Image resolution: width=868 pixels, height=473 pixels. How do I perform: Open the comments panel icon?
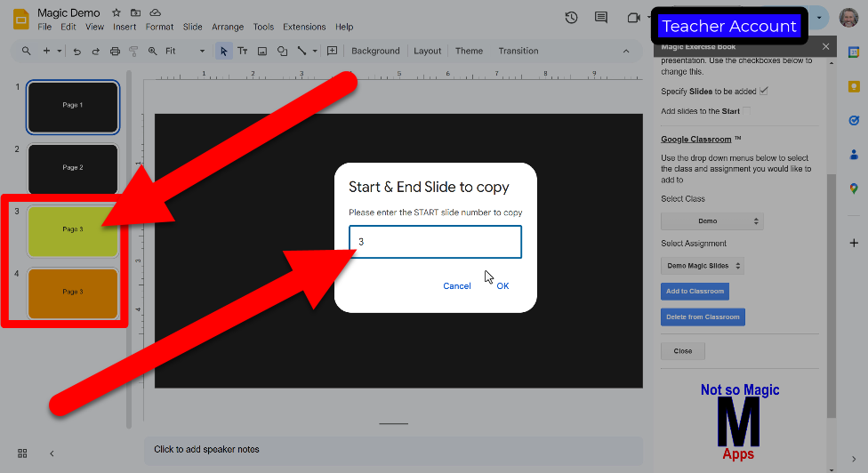click(601, 18)
